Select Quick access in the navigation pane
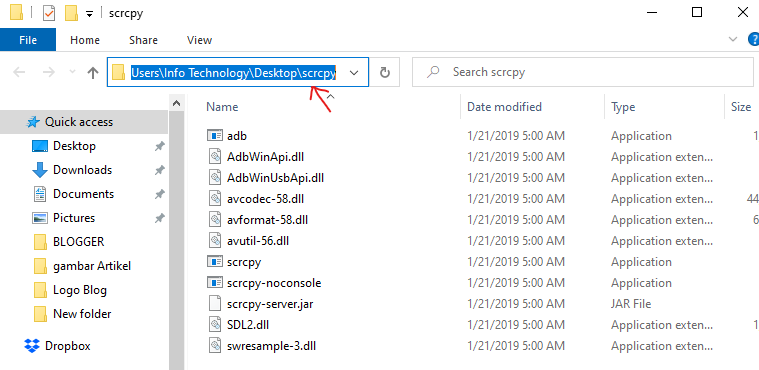The height and width of the screenshot is (370, 759). (x=78, y=122)
